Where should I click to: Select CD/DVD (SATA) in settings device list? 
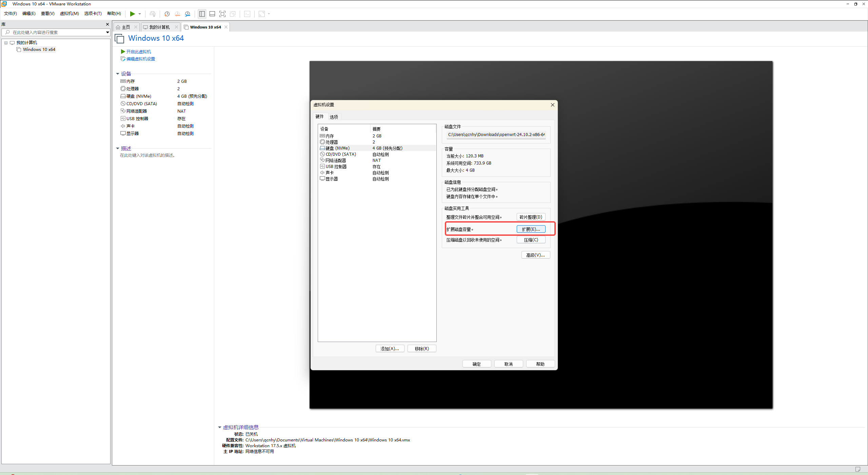pos(377,154)
